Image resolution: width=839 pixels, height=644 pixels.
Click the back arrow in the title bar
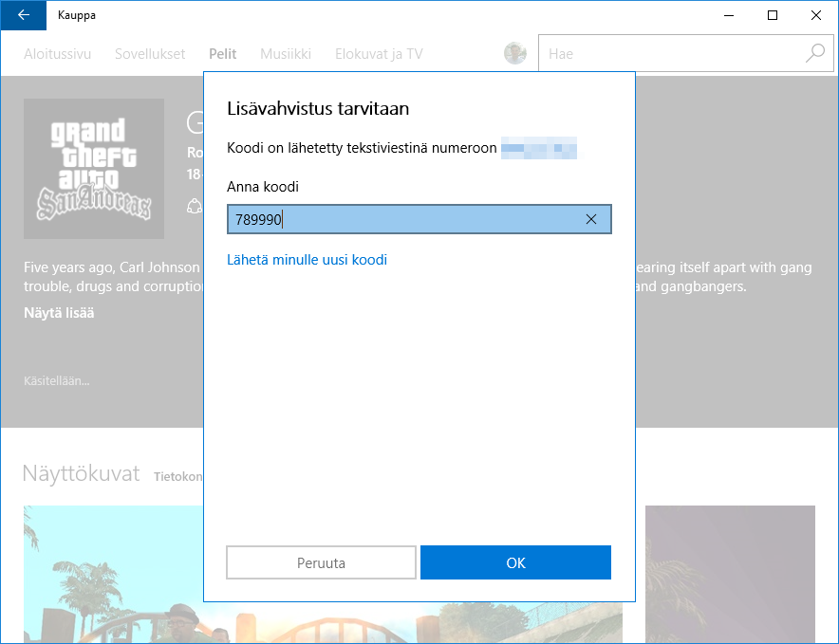coord(24,15)
